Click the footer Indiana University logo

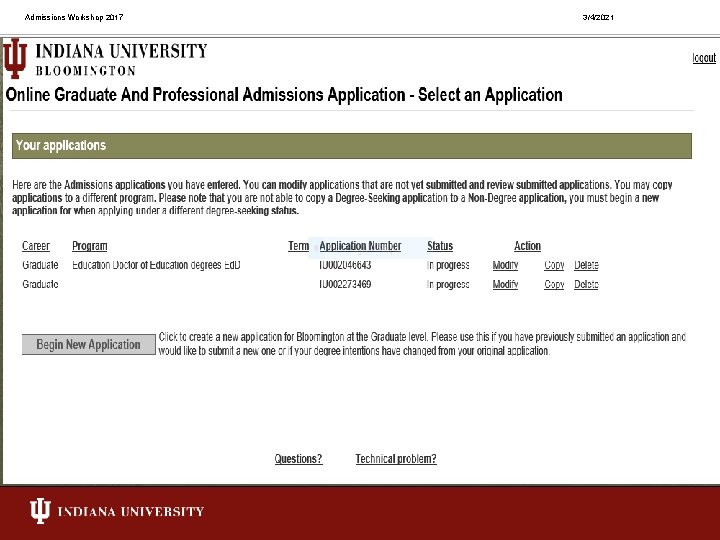pyautogui.click(x=117, y=511)
